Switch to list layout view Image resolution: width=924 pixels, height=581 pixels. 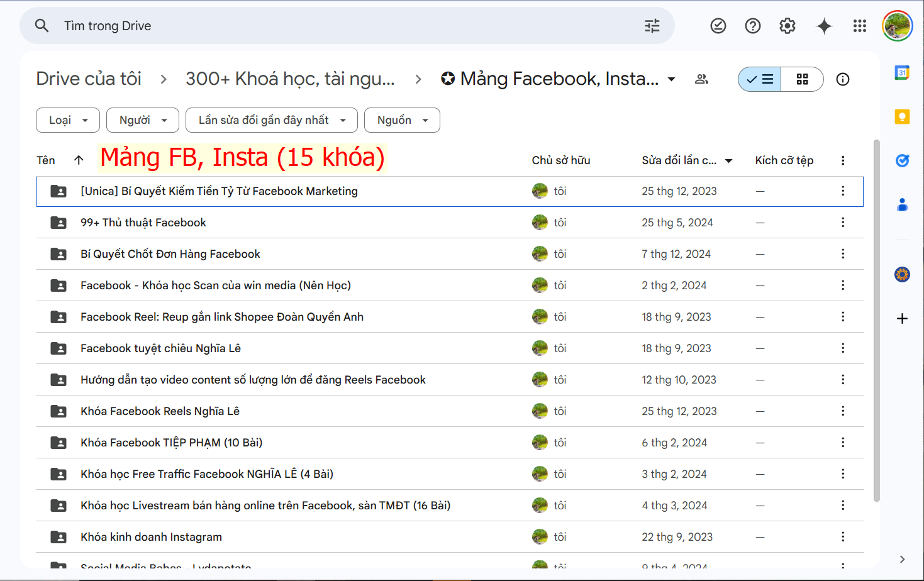(760, 79)
